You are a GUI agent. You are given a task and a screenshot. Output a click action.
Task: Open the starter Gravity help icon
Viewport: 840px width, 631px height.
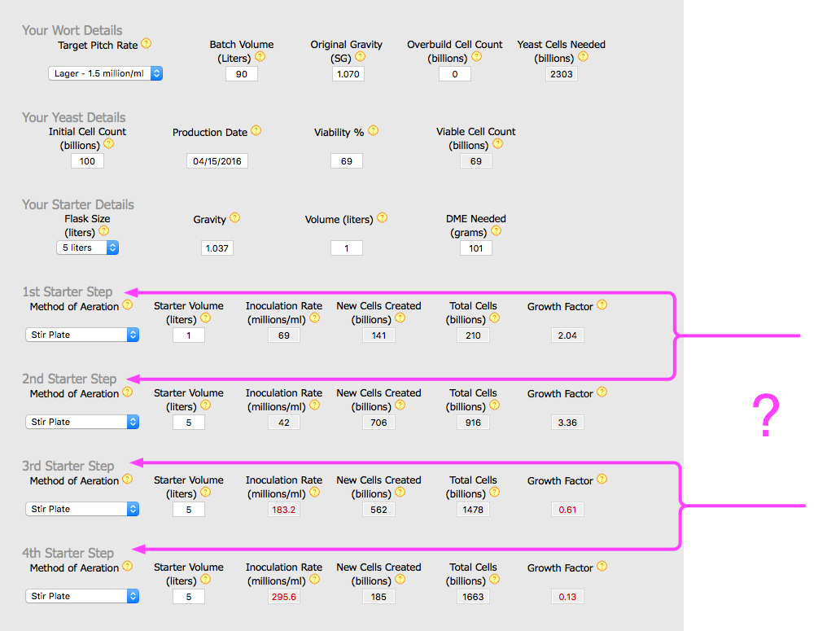click(235, 218)
